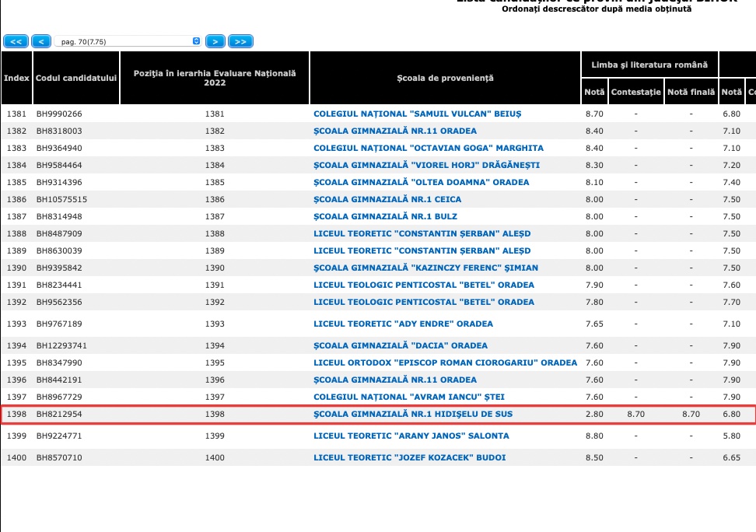Click the contestation grade 8.70 in row 1398
Viewport: 756px width, 532px height.
(x=635, y=414)
